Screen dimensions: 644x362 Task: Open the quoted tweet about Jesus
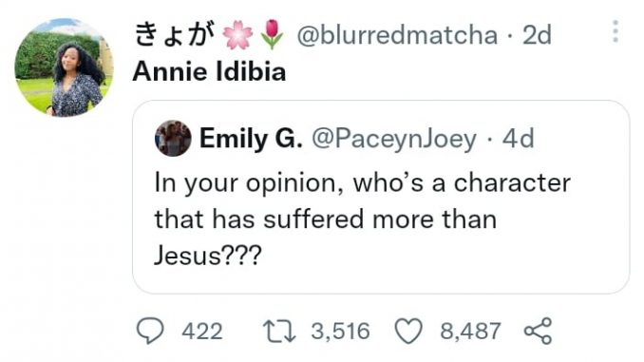point(381,197)
